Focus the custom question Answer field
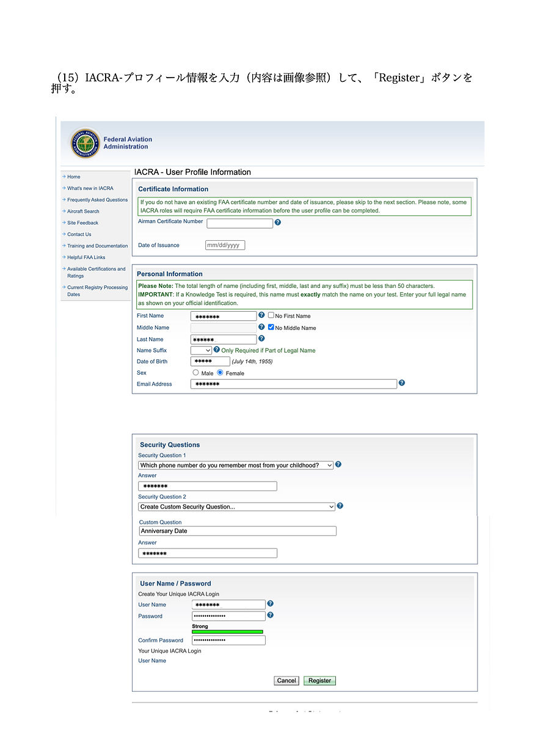The height and width of the screenshot is (756, 535). coord(208,553)
